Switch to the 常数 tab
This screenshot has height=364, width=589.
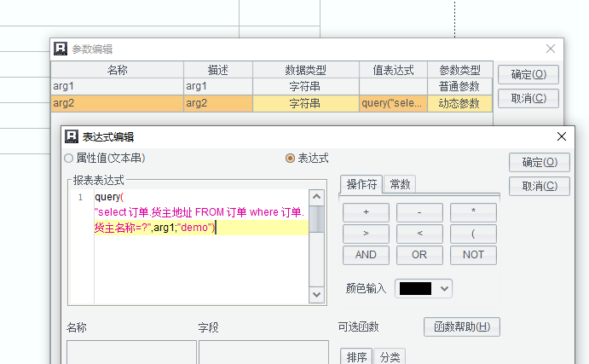coord(400,184)
